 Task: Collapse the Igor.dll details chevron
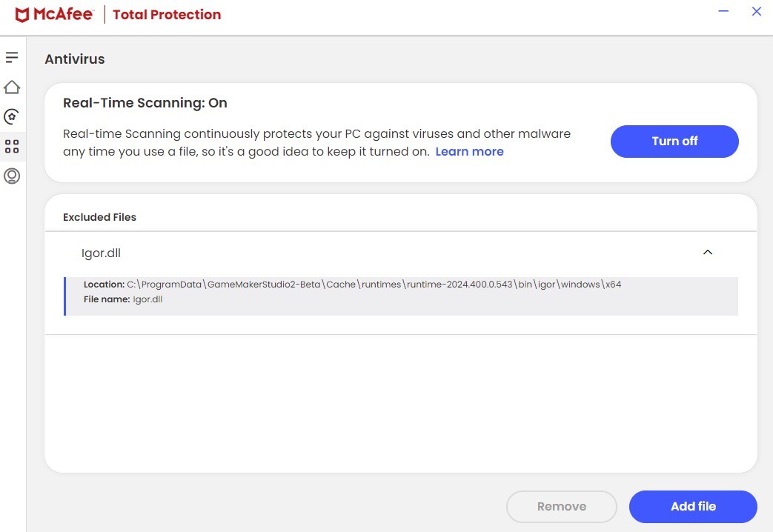click(x=707, y=253)
